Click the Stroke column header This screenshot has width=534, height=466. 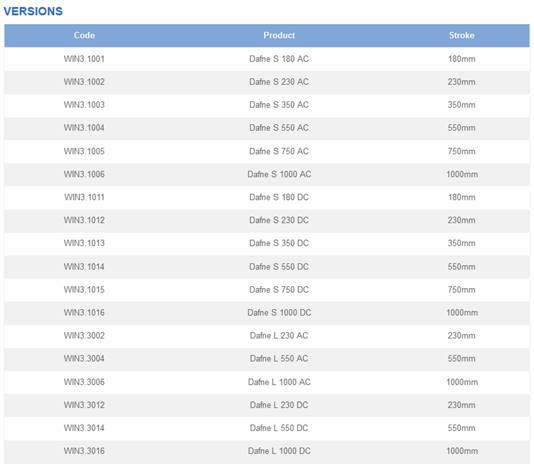(461, 35)
